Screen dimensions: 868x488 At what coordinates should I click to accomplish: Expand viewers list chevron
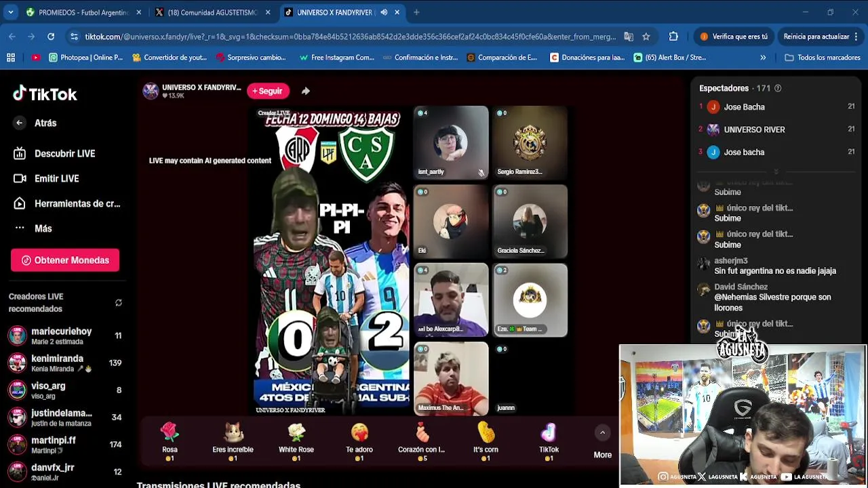(x=776, y=171)
